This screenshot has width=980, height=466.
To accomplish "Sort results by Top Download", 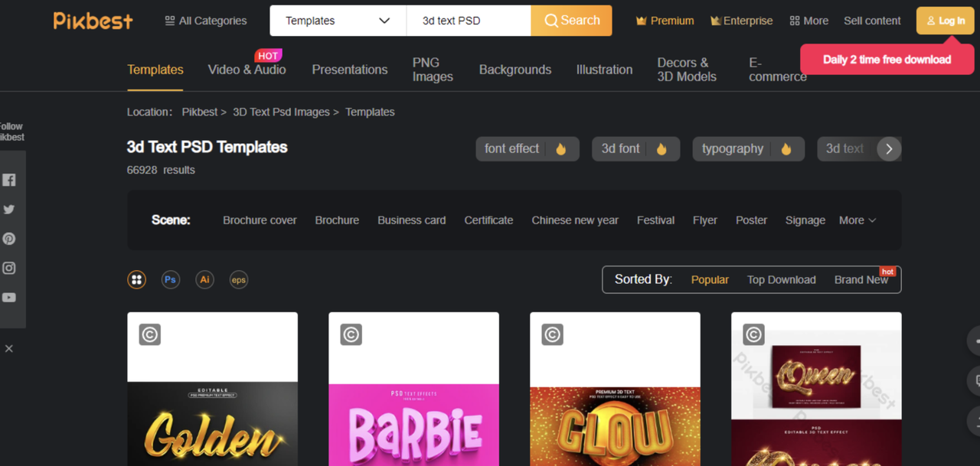I will click(782, 280).
